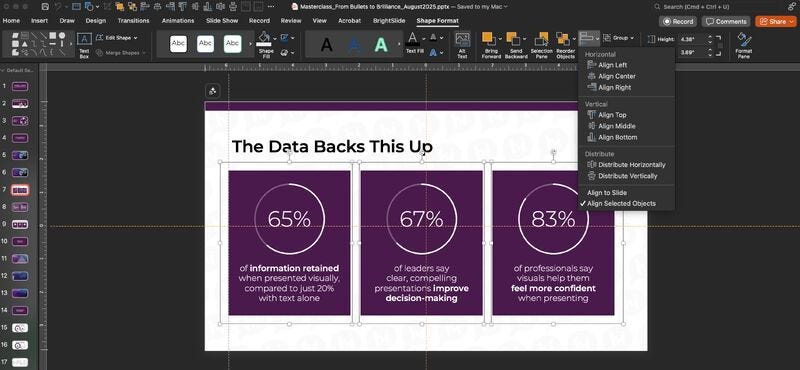Open the Share button dropdown arrow
Image resolution: width=800 pixels, height=370 pixels.
[x=791, y=21]
